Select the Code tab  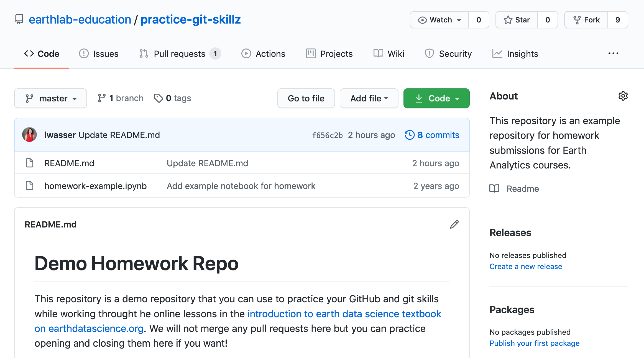[42, 54]
